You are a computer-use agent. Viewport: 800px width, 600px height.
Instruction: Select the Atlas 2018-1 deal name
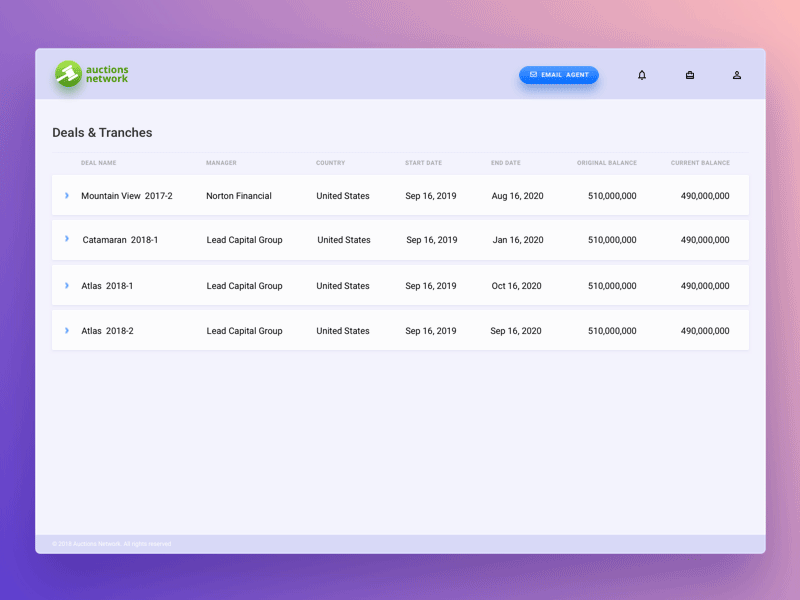click(107, 286)
